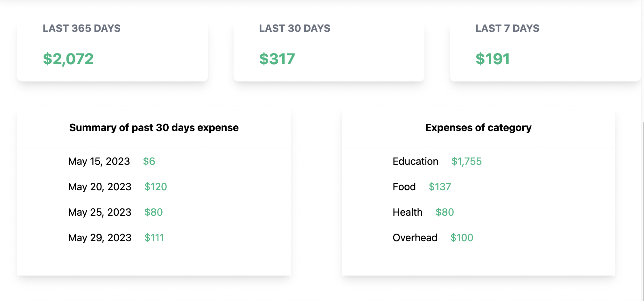
Task: Select the $111 expense amount
Action: click(x=155, y=238)
